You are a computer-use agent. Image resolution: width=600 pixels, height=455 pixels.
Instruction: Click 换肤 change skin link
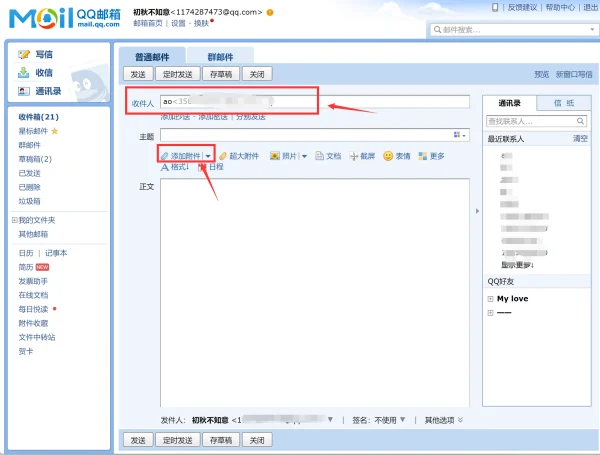click(x=201, y=23)
